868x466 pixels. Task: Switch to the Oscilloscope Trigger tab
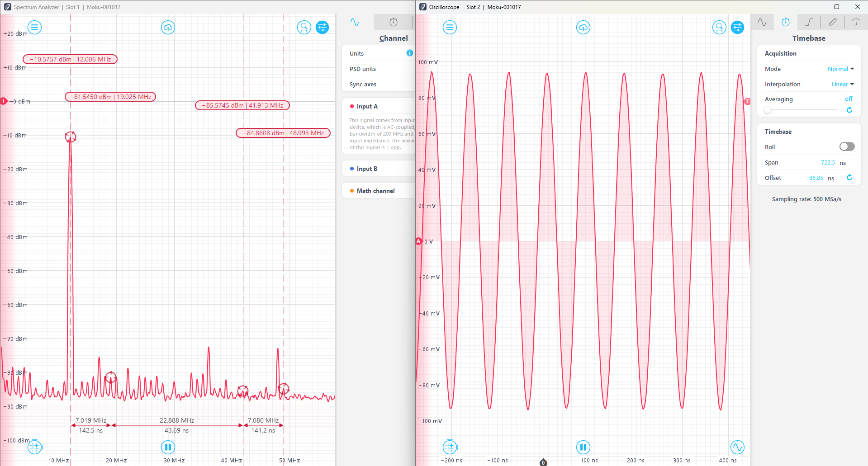coord(809,22)
